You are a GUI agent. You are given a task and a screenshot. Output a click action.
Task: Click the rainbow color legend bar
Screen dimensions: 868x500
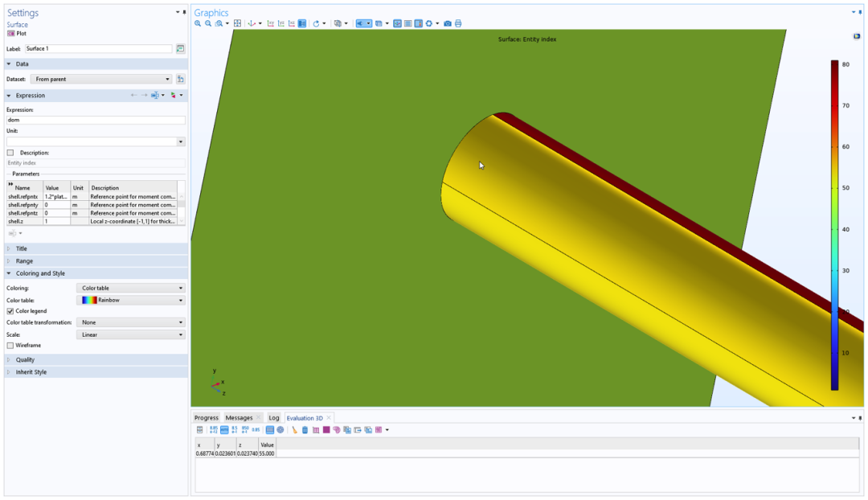[834, 225]
